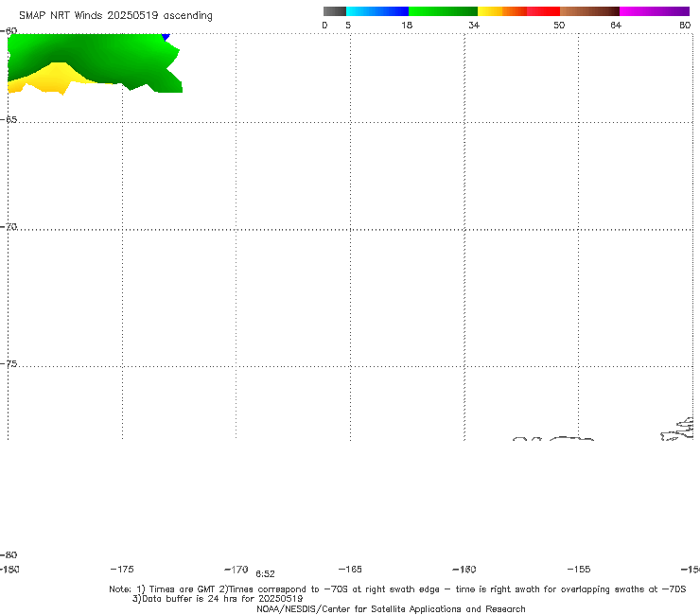
Task: Click the brown segment of the color bar
Action: tap(589, 11)
